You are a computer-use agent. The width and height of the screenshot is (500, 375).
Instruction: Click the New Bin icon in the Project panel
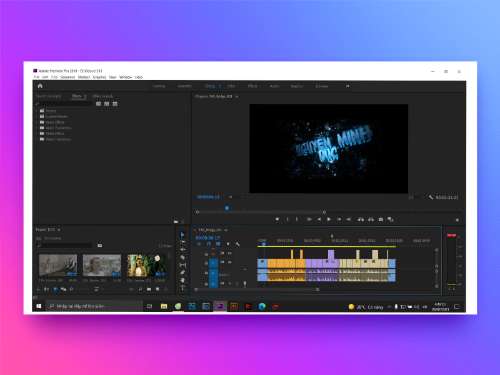[149, 289]
